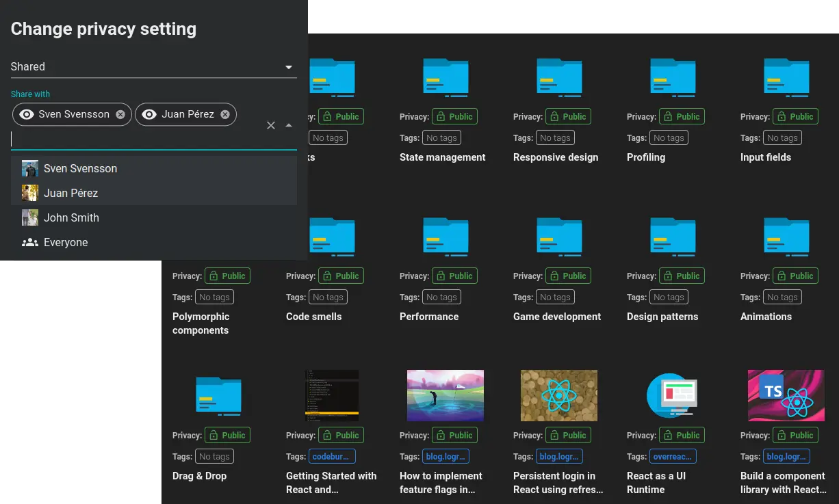Click codebur tag on Getting Started card
Image resolution: width=839 pixels, height=504 pixels.
332,456
